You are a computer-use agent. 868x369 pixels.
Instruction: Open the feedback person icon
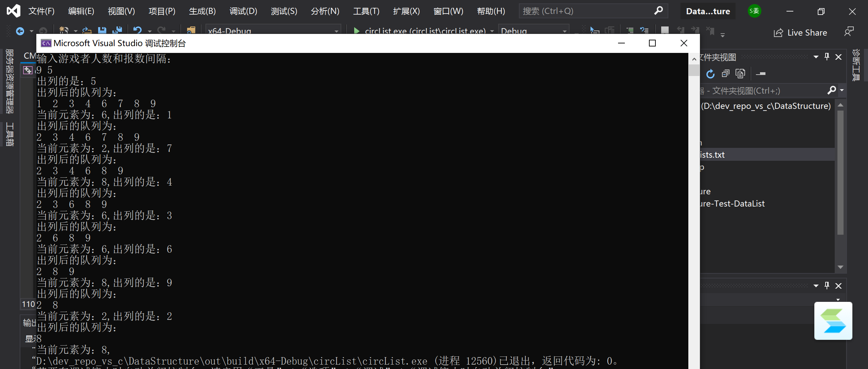pos(849,32)
